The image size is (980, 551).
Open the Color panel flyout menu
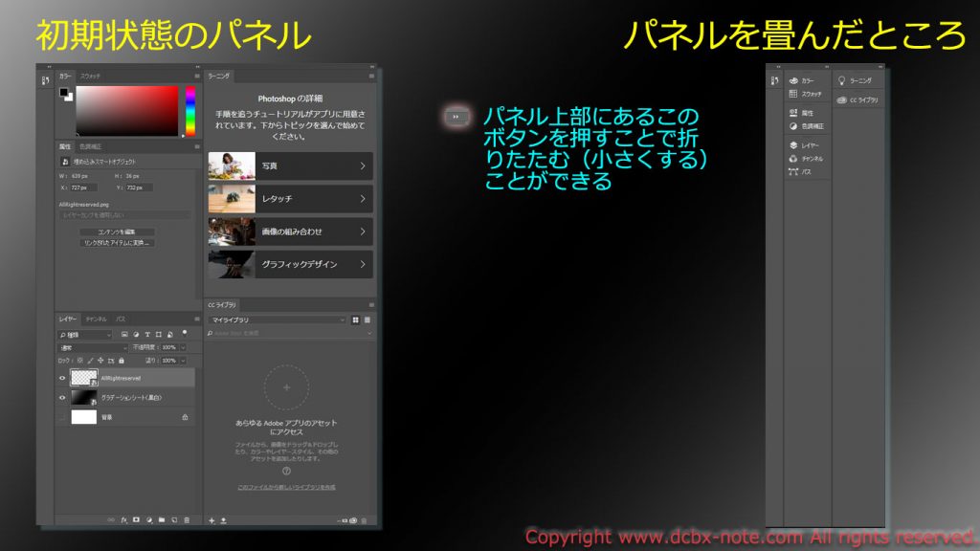click(197, 76)
